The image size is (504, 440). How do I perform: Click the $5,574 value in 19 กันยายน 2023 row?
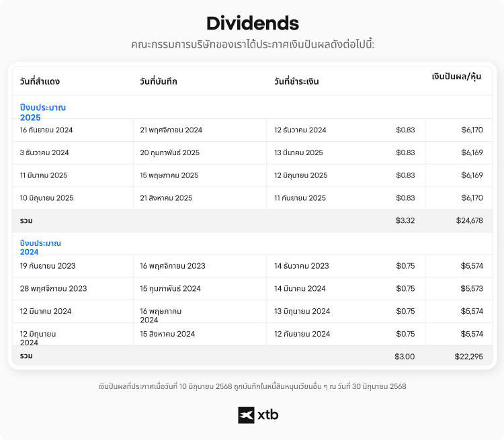pyautogui.click(x=472, y=266)
